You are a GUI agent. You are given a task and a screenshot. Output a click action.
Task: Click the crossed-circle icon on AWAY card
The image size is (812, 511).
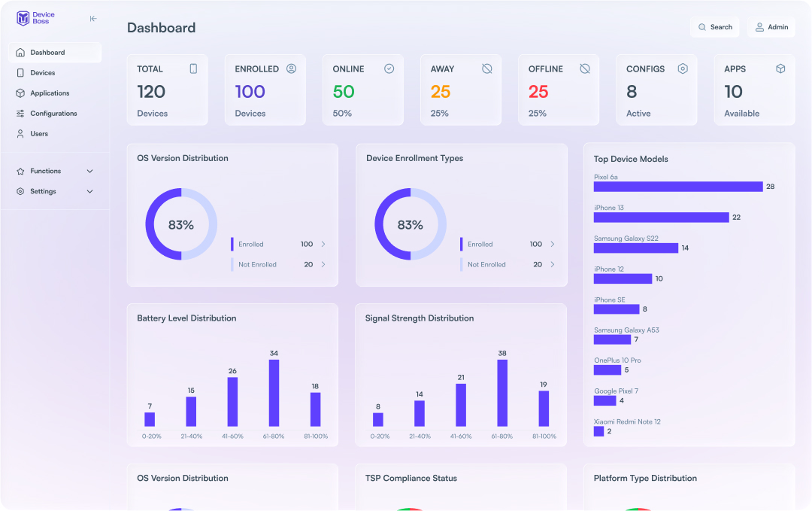pos(486,68)
